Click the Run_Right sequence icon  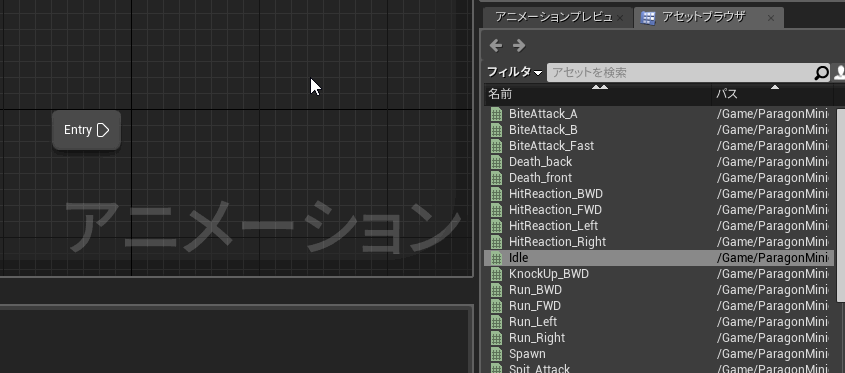pos(496,338)
